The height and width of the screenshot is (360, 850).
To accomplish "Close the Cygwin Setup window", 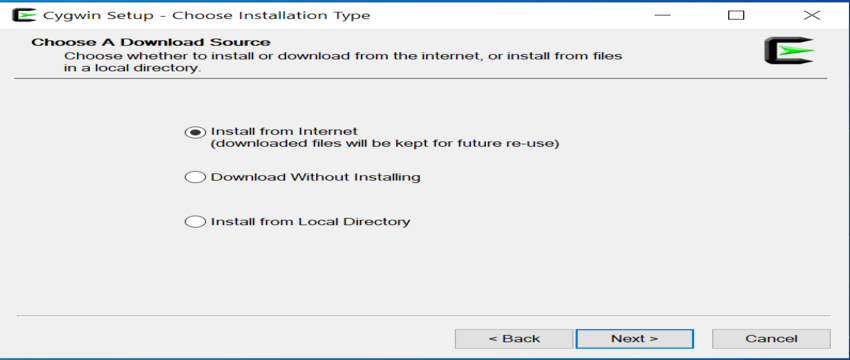I will [812, 15].
